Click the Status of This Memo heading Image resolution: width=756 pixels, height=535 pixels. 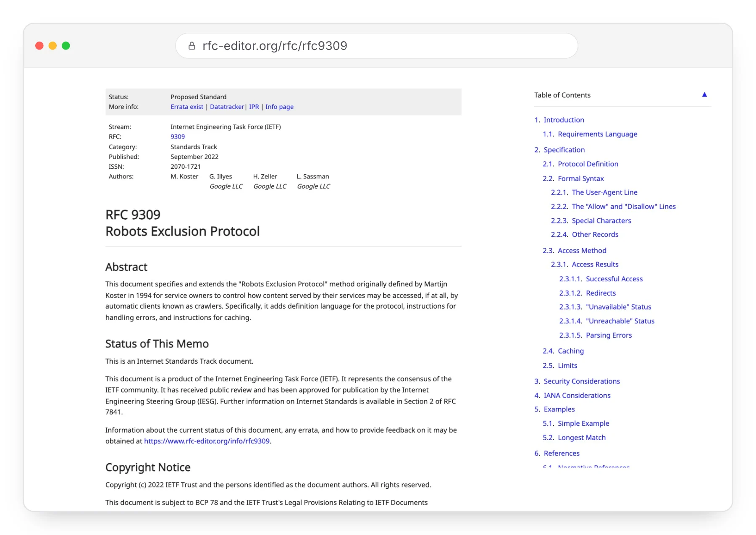tap(157, 344)
